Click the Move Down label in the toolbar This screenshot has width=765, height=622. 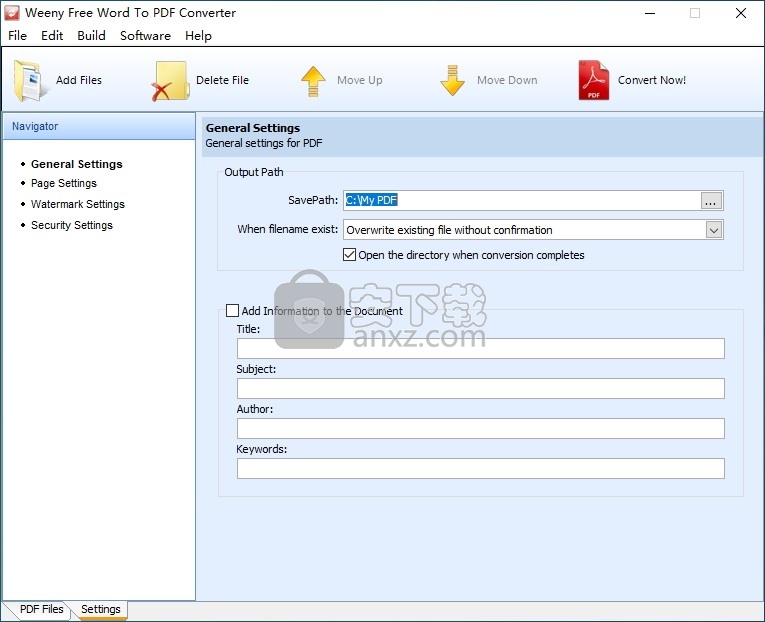507,80
